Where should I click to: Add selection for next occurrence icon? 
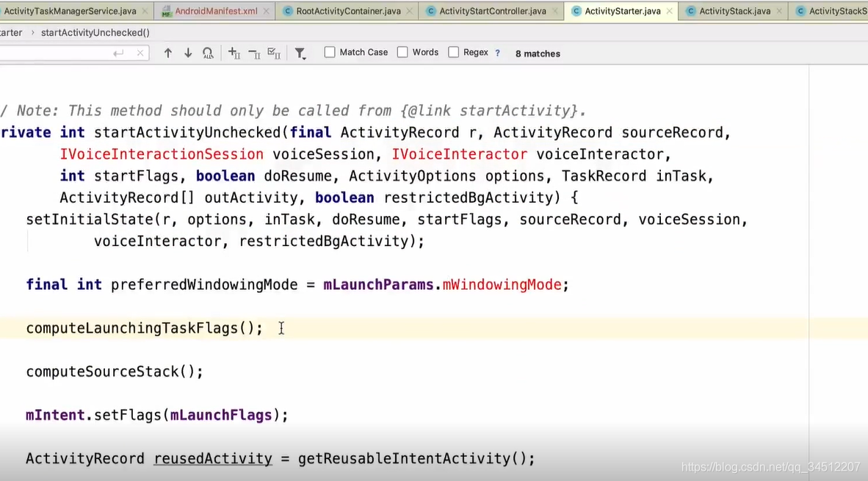234,53
